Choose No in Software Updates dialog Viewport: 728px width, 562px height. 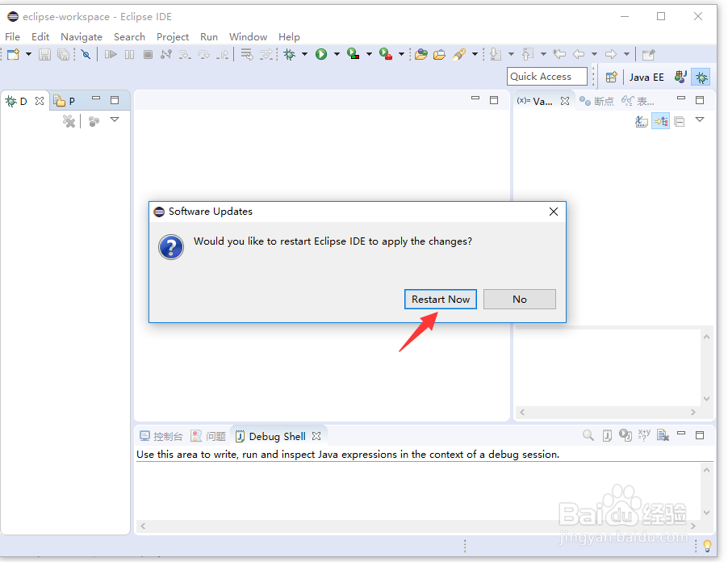(520, 299)
